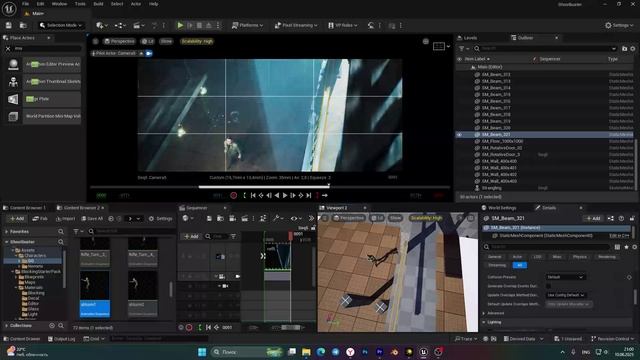Click the Sequencer wrench actions icon
This screenshot has height=360, width=640.
tap(278, 218)
